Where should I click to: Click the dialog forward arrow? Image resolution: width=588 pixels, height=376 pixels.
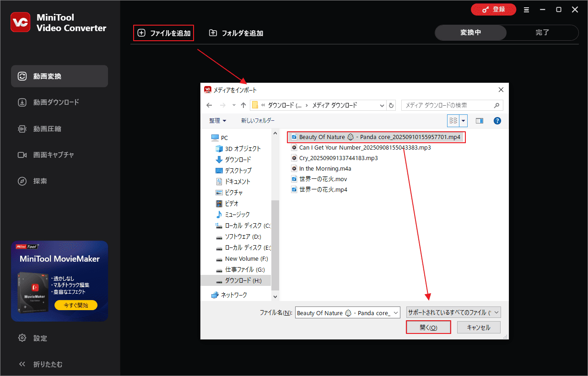pos(223,105)
